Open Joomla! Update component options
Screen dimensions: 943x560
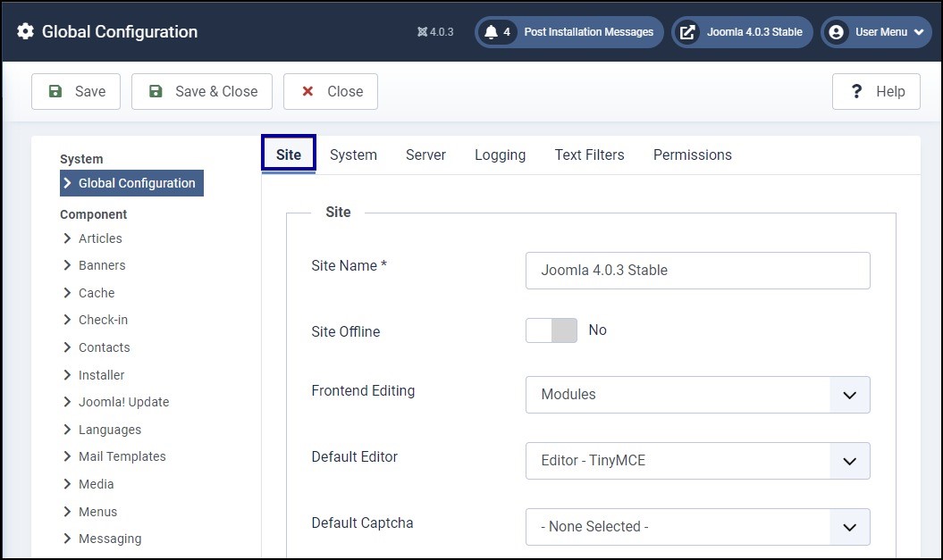click(124, 403)
